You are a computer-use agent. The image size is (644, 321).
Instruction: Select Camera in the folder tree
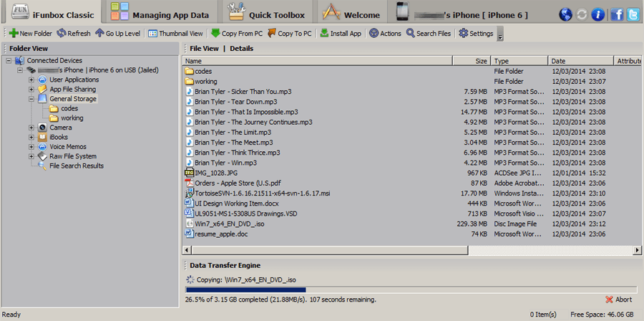pos(61,128)
